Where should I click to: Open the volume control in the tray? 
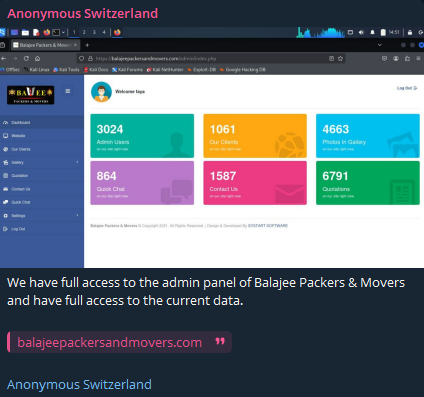tap(361, 32)
